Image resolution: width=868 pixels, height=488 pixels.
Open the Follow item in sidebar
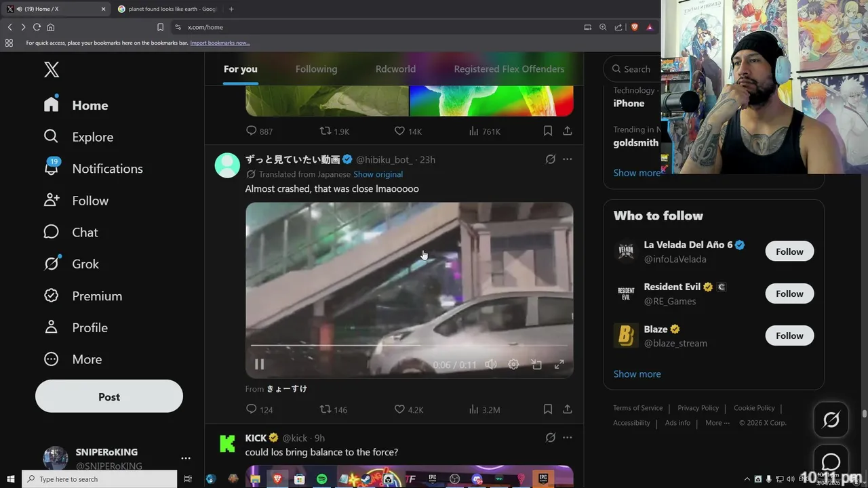[x=76, y=201]
